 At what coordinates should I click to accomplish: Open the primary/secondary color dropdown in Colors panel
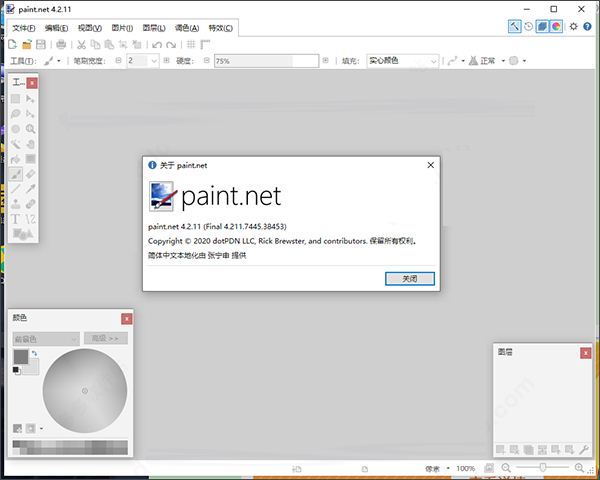(46, 339)
